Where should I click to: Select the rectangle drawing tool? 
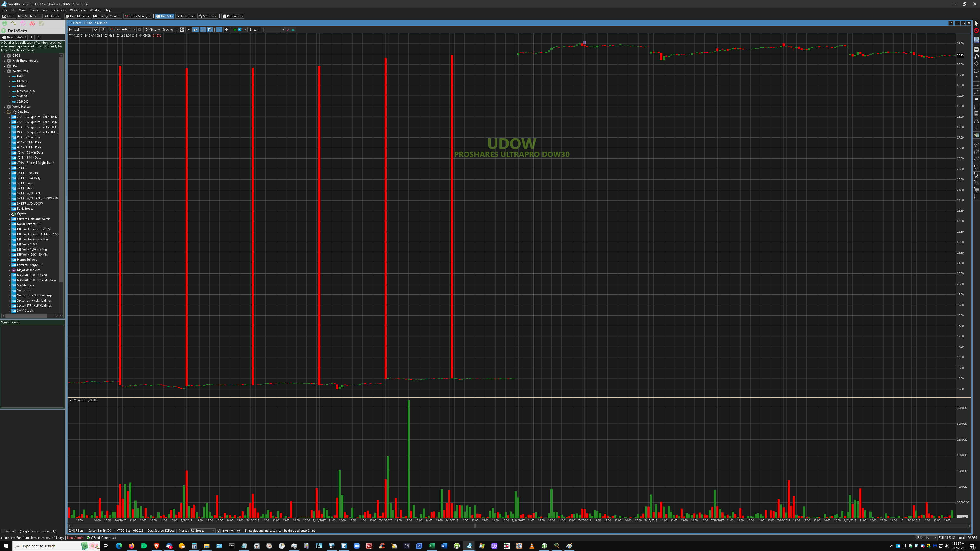coord(976,106)
